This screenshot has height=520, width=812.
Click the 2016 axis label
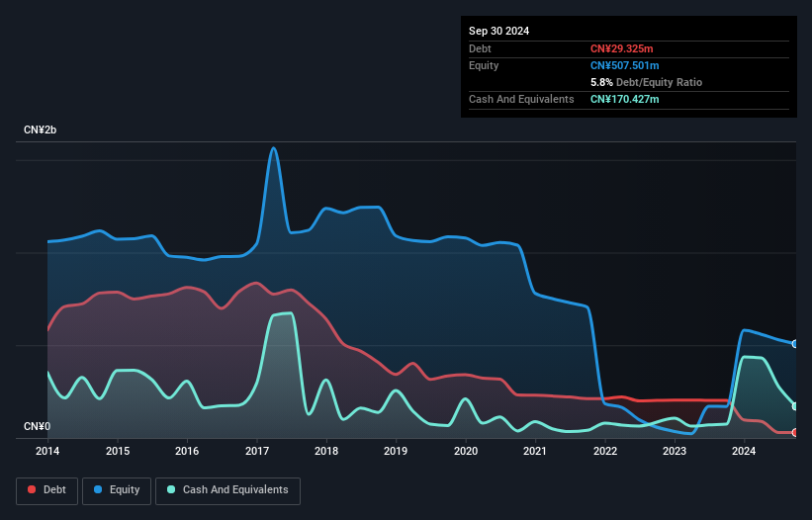(x=187, y=451)
